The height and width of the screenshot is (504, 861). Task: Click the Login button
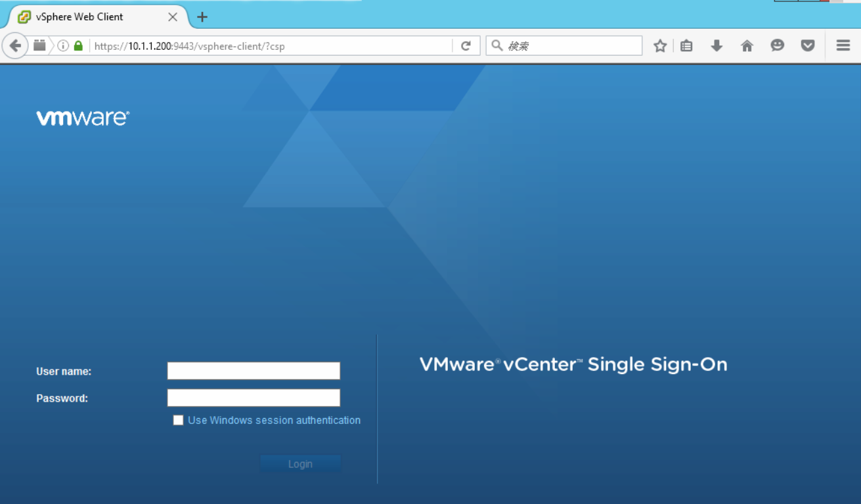[300, 464]
